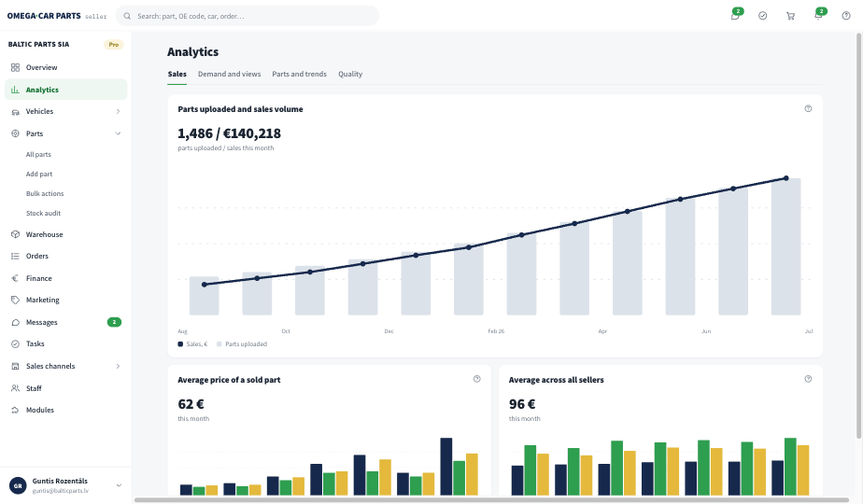
Task: Click the Sales, € legend swatch
Action: click(x=180, y=344)
